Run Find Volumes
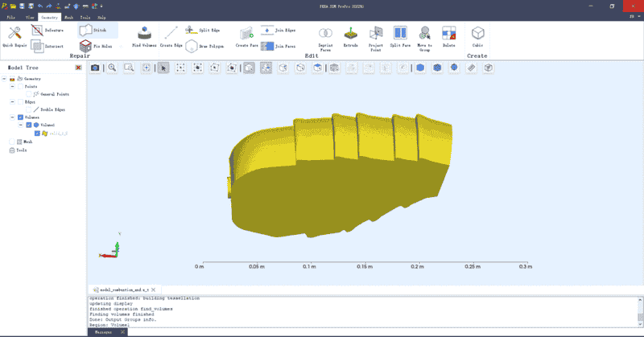 tap(144, 36)
